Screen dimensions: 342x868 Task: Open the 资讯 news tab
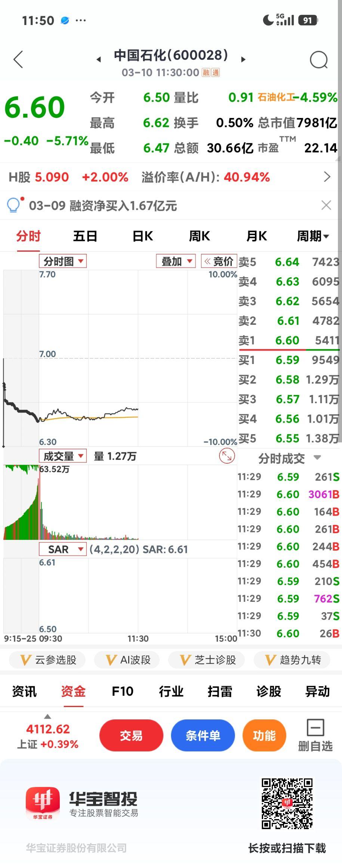click(x=24, y=691)
